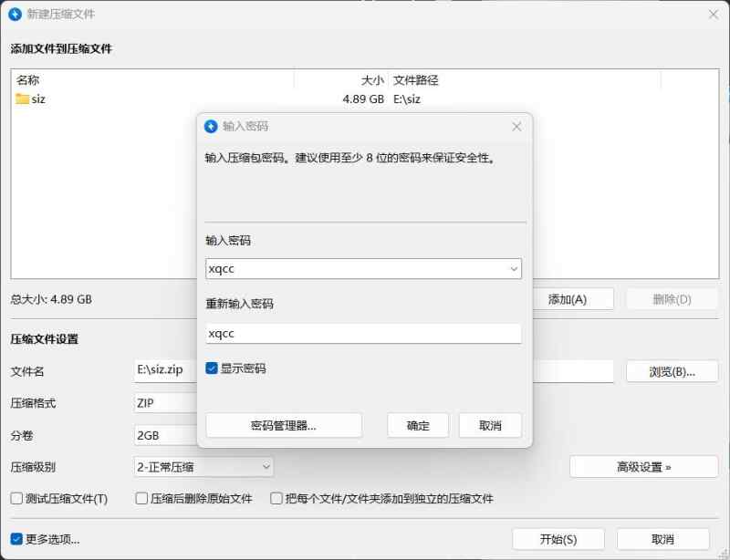The width and height of the screenshot is (730, 560).
Task: Select the E:\siz path cell
Action: [x=407, y=99]
